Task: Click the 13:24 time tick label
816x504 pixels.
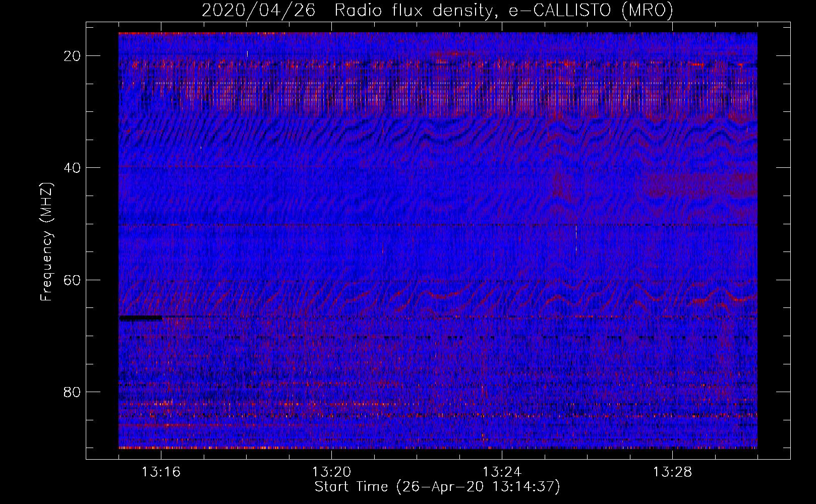Action: [502, 472]
